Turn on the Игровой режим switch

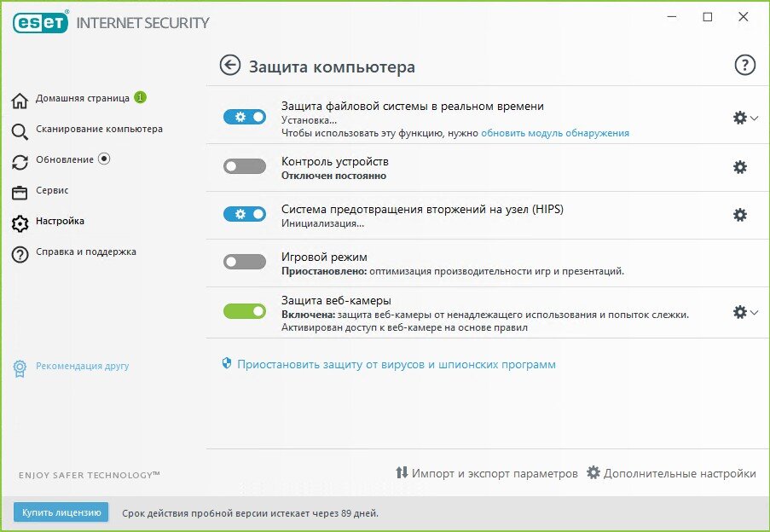pos(245,262)
